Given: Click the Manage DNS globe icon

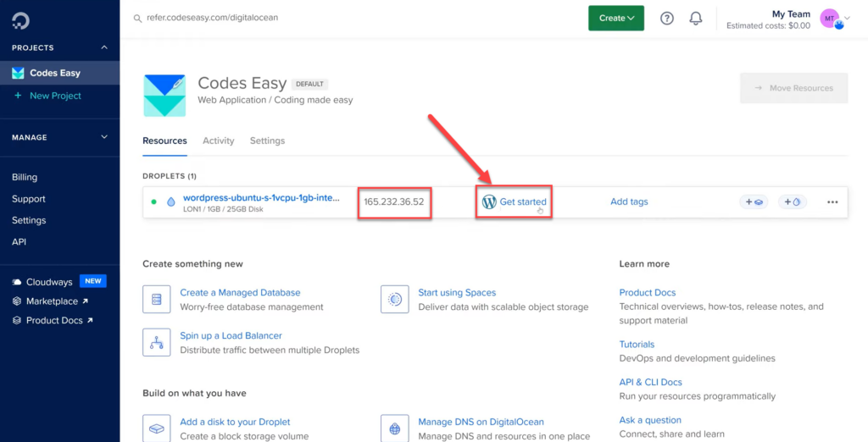Looking at the screenshot, I should point(395,428).
